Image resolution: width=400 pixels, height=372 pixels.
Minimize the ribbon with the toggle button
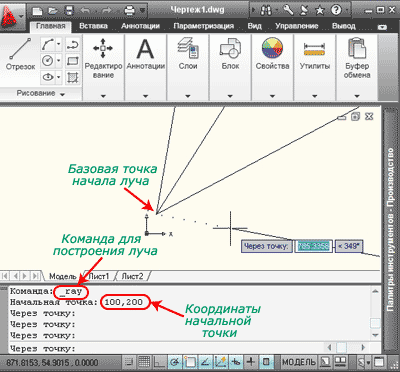click(383, 27)
